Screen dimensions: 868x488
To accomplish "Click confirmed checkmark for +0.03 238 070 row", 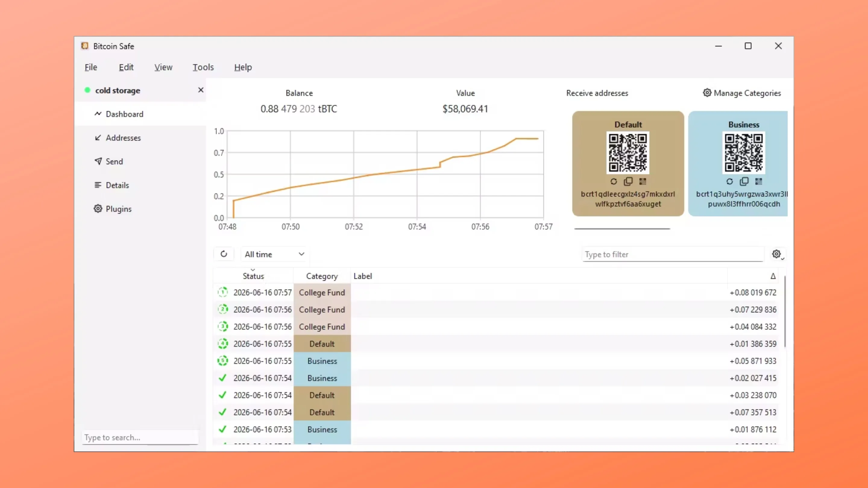I will (x=222, y=395).
